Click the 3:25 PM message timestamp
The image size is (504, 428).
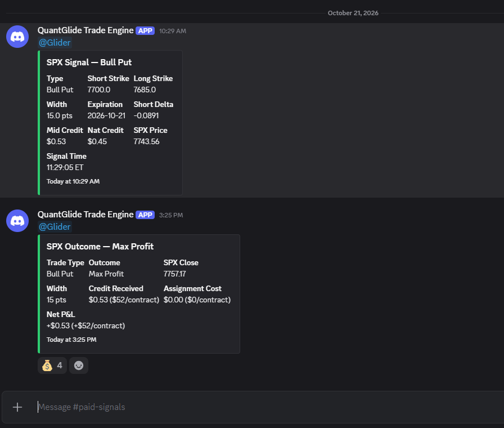click(171, 215)
